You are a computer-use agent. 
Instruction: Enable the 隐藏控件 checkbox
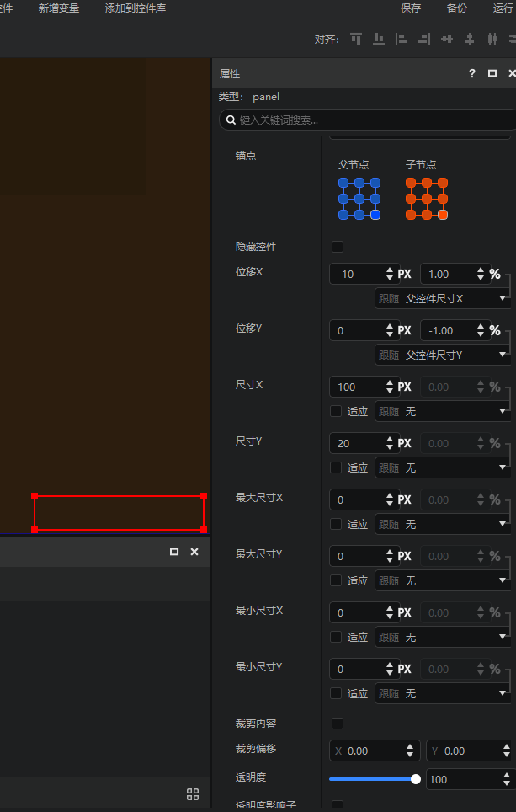[x=338, y=247]
